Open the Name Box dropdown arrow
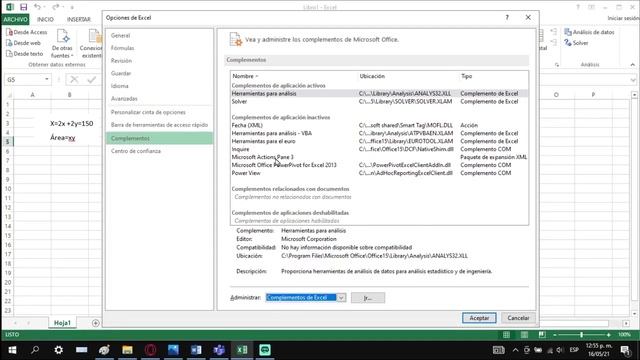 pyautogui.click(x=47, y=80)
